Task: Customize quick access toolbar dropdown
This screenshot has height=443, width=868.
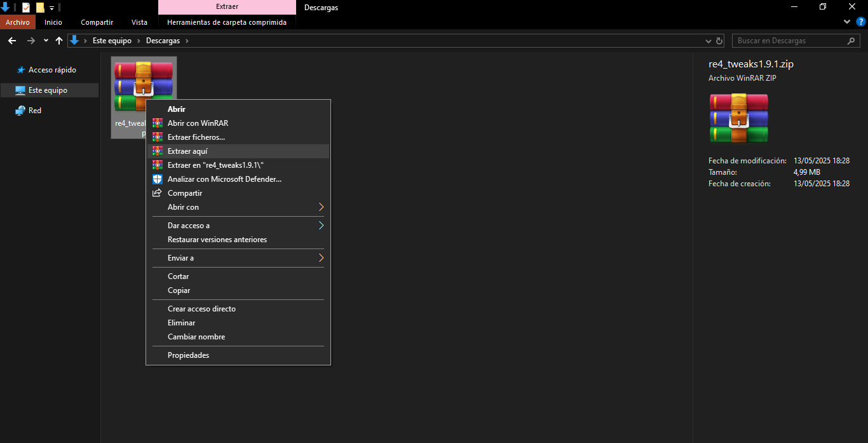Action: [x=51, y=8]
